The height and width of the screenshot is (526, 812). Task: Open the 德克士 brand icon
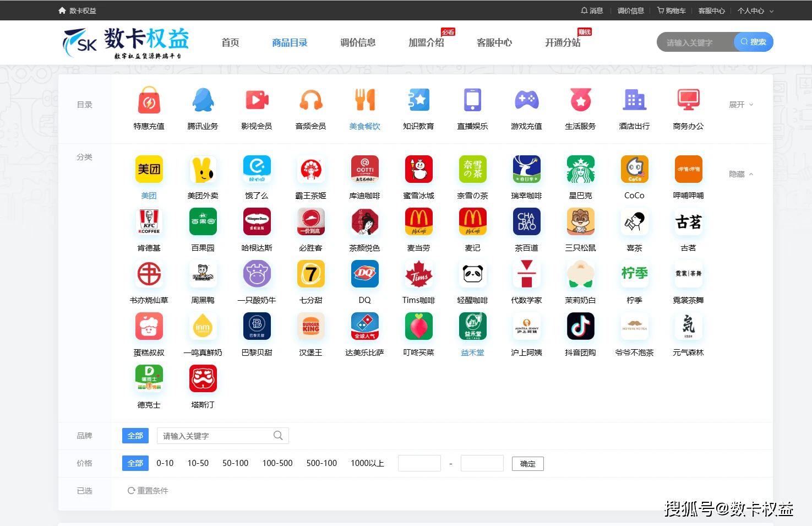coord(149,378)
